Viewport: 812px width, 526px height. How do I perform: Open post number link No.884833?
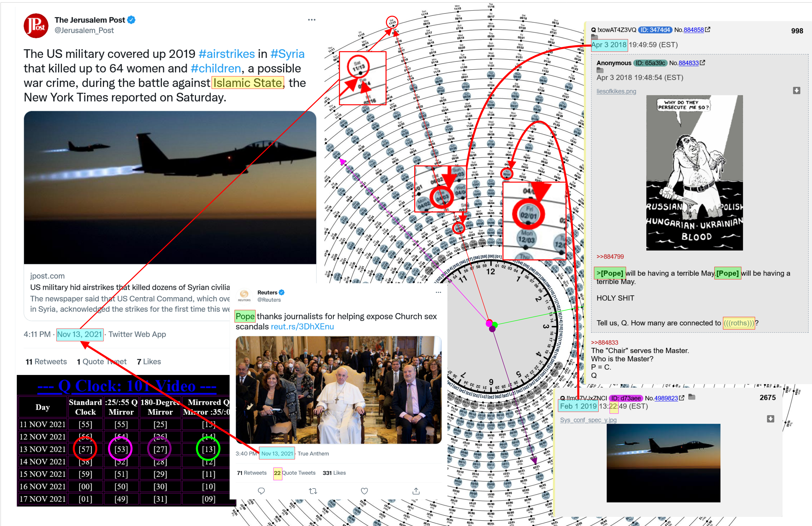pyautogui.click(x=689, y=63)
